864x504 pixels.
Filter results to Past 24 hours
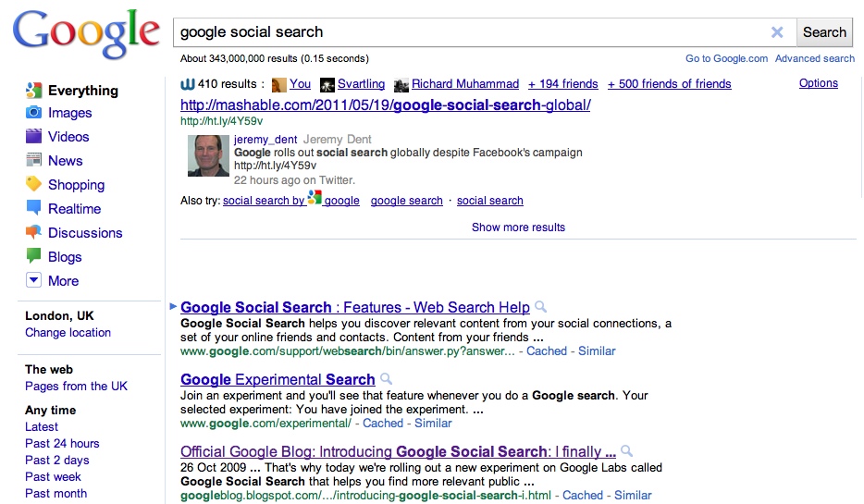pos(62,444)
